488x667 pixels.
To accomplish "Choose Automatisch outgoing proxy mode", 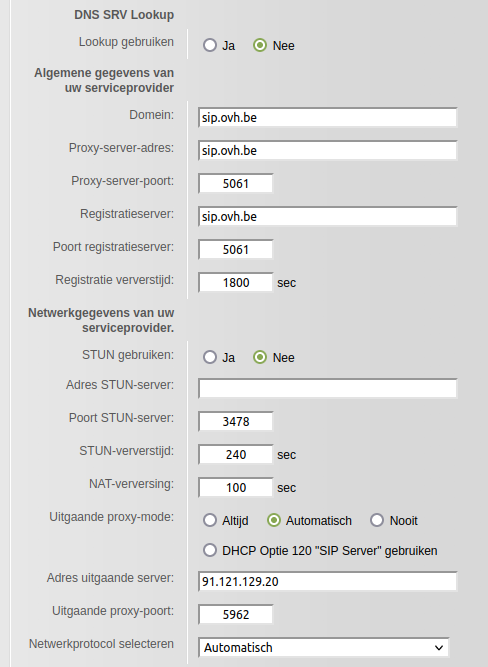I will [x=274, y=520].
